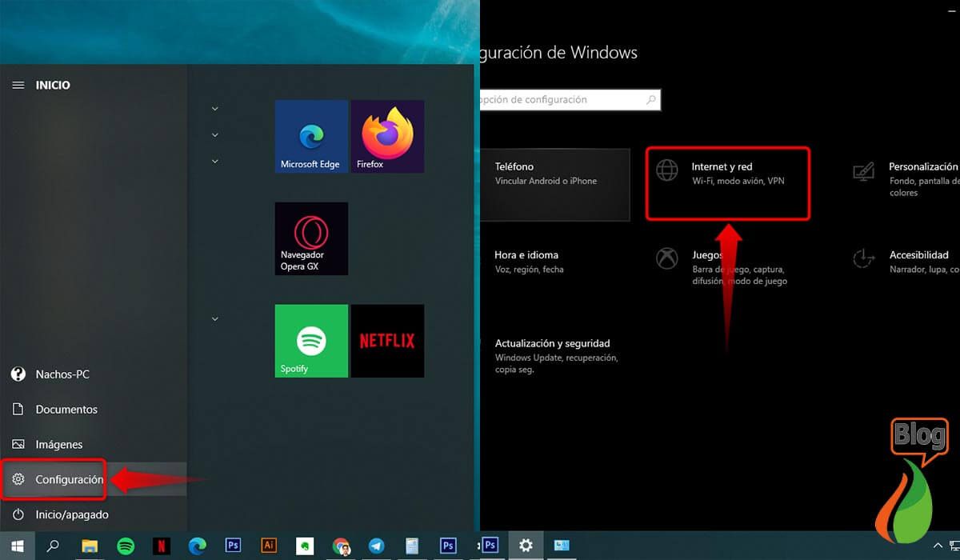Open Microsoft Edge from the taskbar

pyautogui.click(x=198, y=546)
